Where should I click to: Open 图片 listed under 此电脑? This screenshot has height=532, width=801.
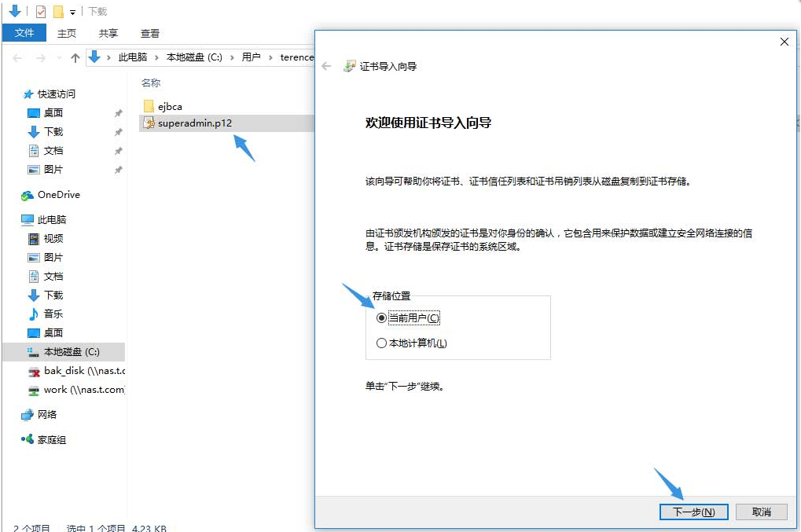pos(46,257)
